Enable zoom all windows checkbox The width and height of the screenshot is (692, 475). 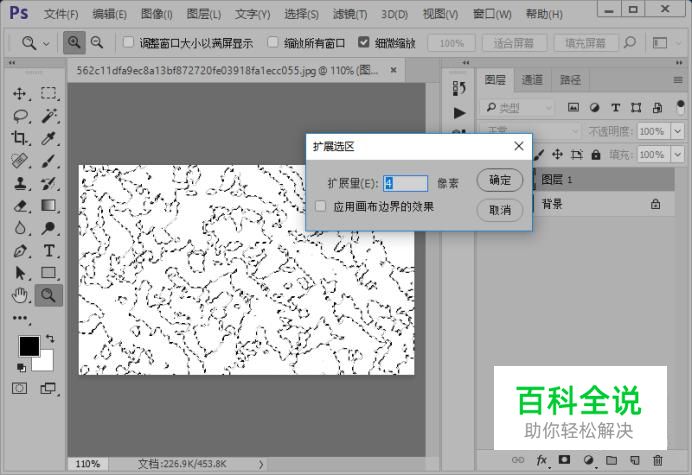click(273, 42)
